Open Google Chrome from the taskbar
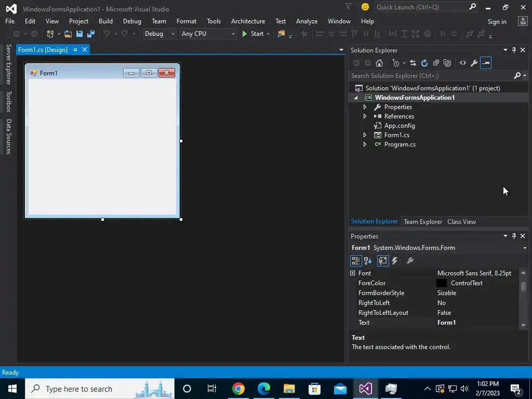 238,389
